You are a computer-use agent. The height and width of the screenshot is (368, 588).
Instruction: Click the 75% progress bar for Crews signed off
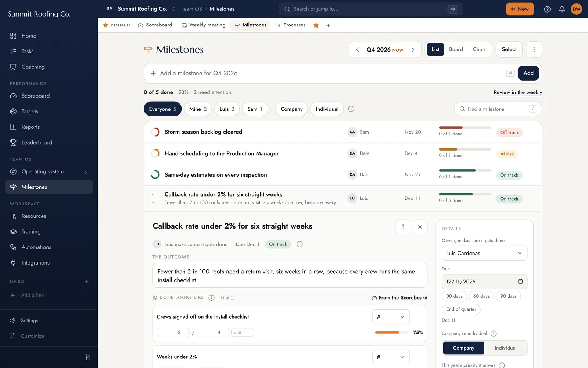[391, 333]
